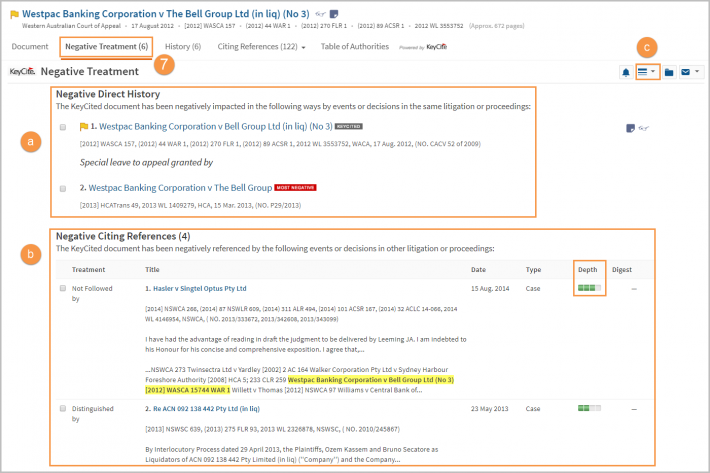Select the checkbox for Hasler v Singtel Optus
The image size is (710, 473).
[x=63, y=288]
